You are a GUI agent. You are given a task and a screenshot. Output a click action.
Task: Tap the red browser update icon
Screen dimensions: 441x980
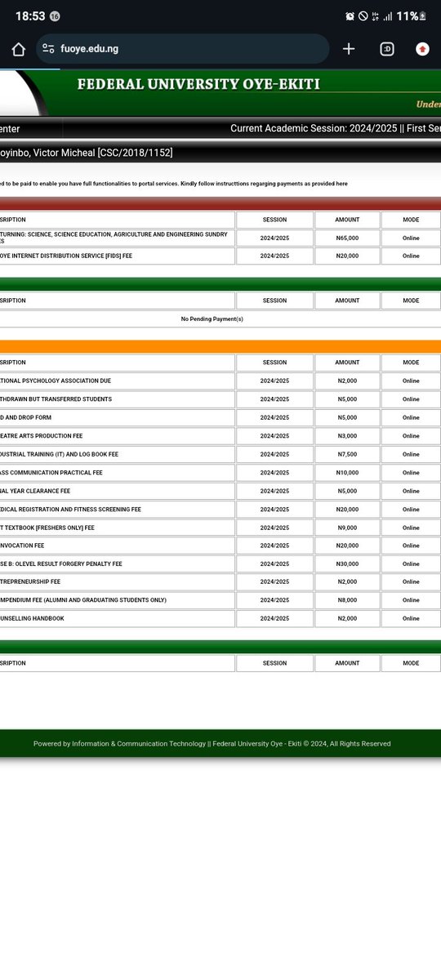(x=422, y=49)
